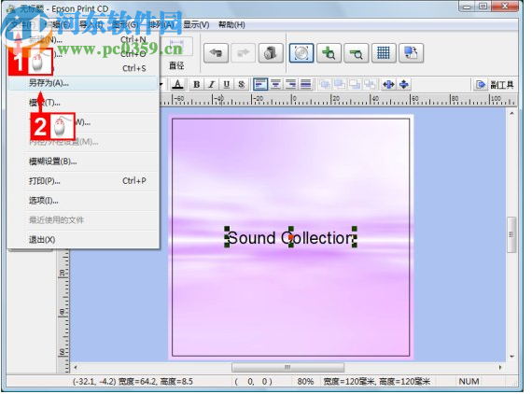The image size is (532, 394).
Task: Click the scroll up arrow on canvas
Action: pos(511,113)
